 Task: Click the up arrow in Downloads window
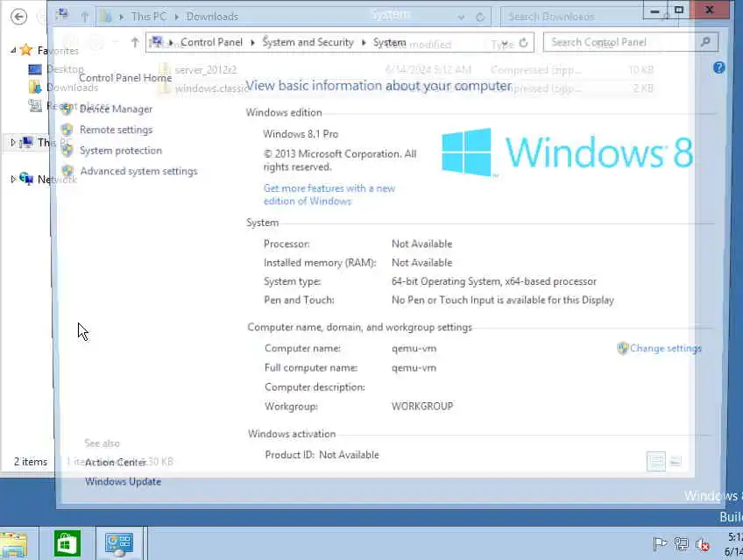[85, 17]
